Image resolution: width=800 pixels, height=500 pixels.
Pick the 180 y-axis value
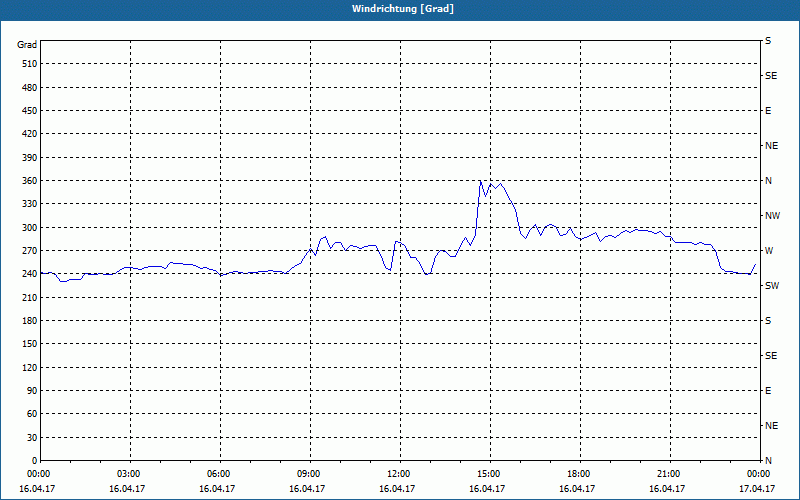click(x=29, y=321)
